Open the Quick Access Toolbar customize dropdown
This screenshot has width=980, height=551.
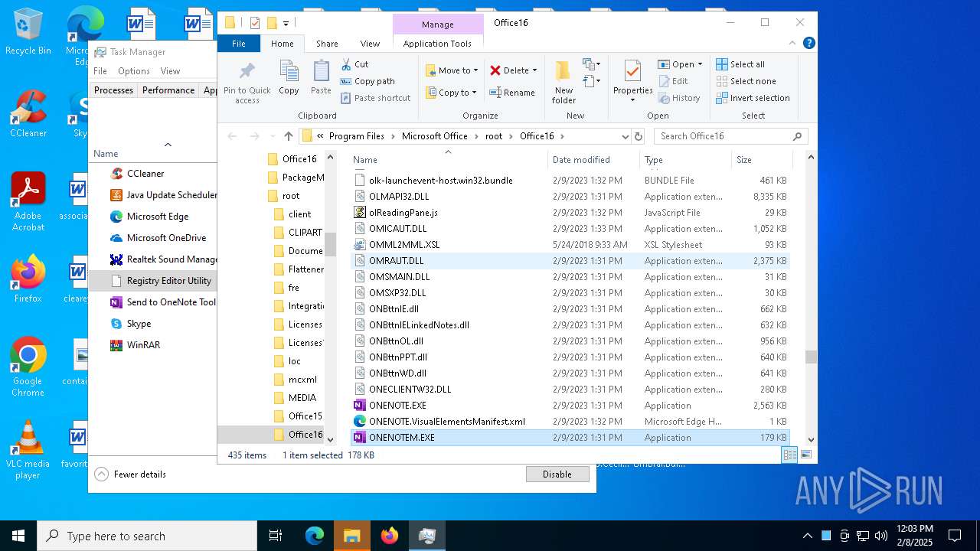[286, 24]
